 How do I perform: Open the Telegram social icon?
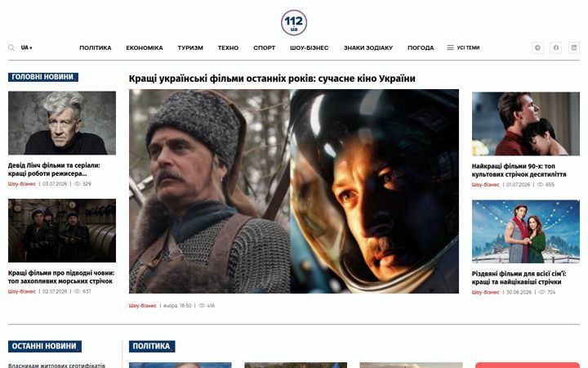tap(537, 47)
